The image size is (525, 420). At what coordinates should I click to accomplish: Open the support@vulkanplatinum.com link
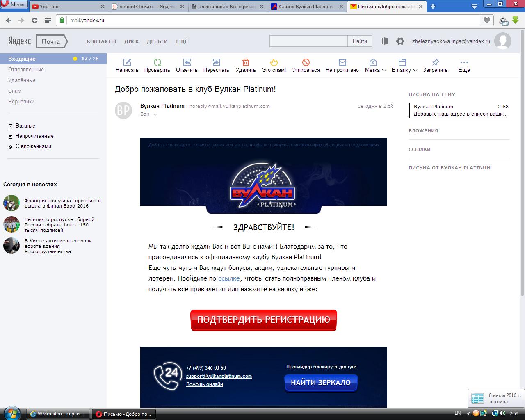tap(219, 376)
